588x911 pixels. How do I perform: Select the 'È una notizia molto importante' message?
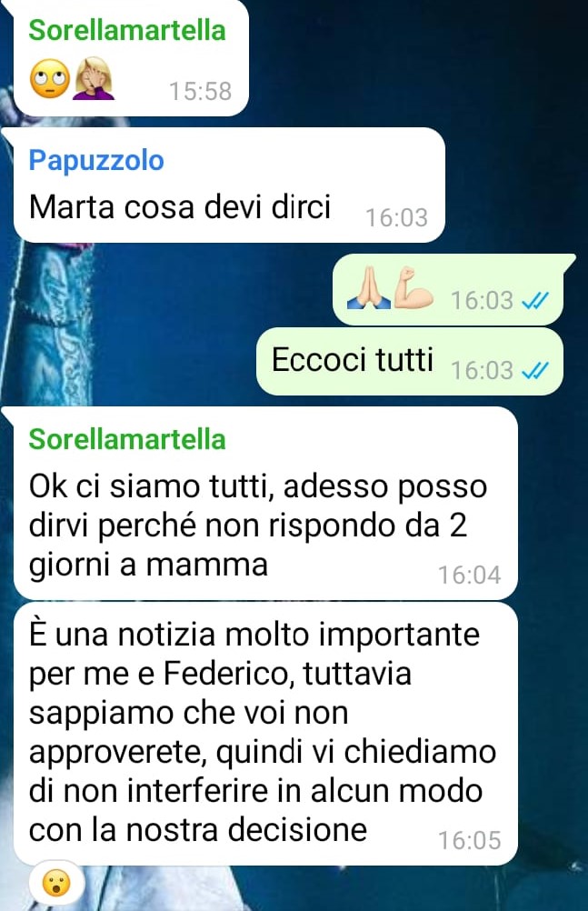265,734
